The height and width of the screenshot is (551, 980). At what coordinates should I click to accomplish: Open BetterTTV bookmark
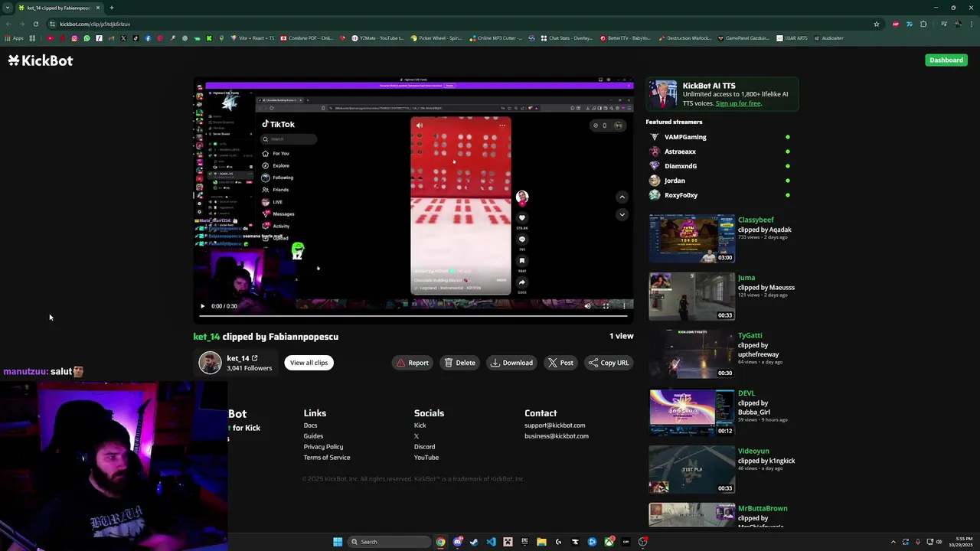[626, 38]
